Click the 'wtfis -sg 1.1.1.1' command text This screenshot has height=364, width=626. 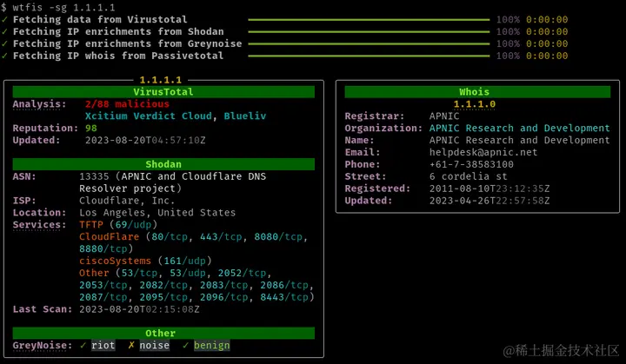63,7
